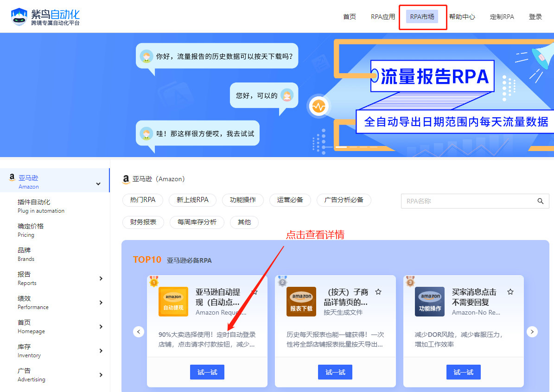The height and width of the screenshot is (392, 554).
Task: Select 绩效 Performance sidebar label
Action: (x=33, y=302)
